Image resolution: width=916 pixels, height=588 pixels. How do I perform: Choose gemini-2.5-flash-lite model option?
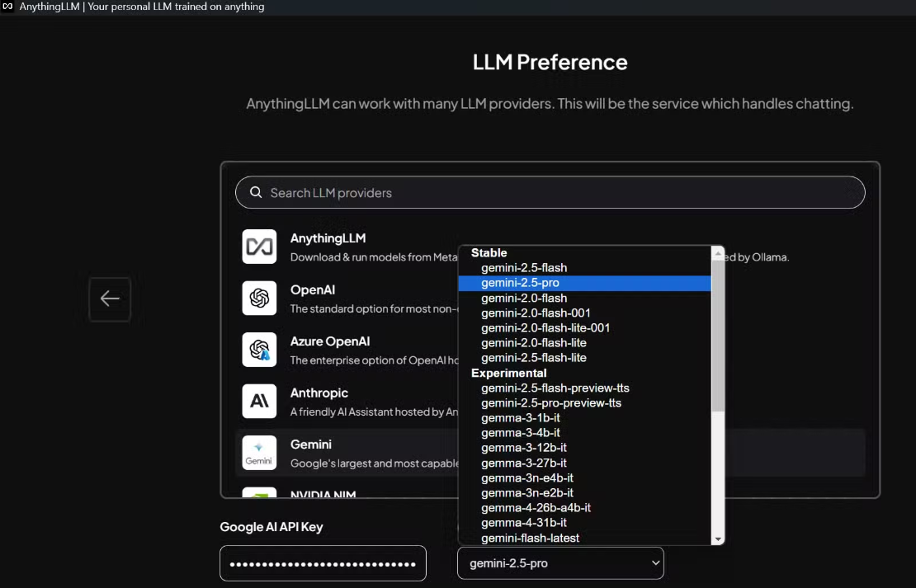tap(585, 357)
